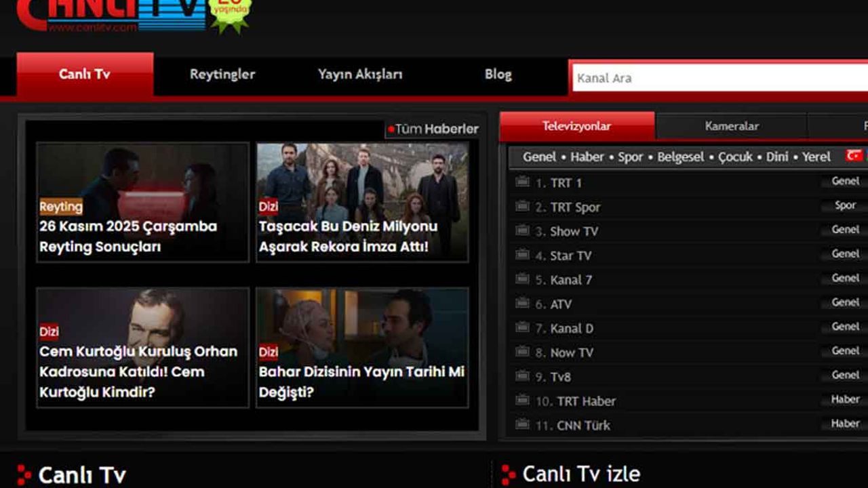Image resolution: width=868 pixels, height=488 pixels.
Task: Filter channel list by Belgesel
Action: (x=680, y=157)
